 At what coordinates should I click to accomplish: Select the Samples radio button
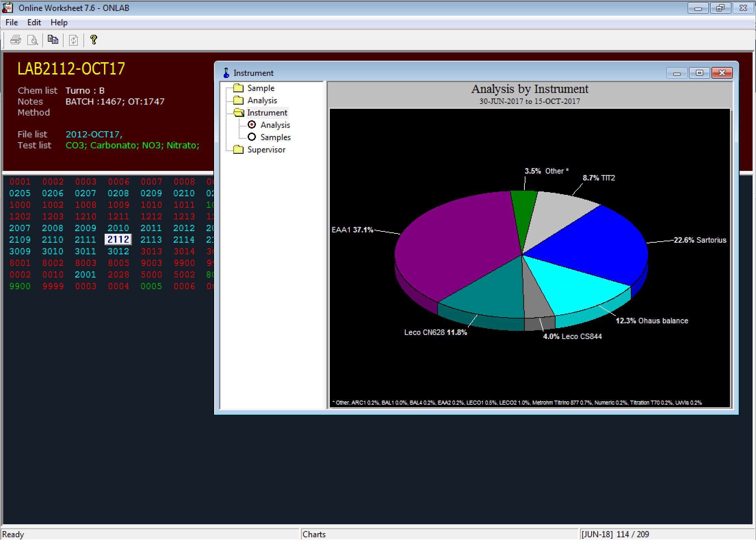(252, 137)
